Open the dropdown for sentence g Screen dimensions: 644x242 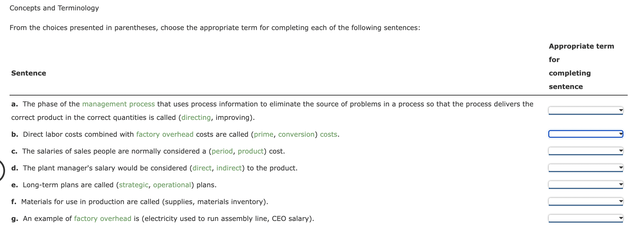tap(585, 218)
